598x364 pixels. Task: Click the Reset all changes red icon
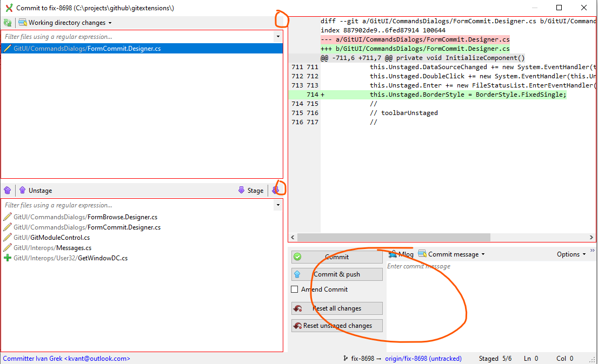click(x=297, y=308)
